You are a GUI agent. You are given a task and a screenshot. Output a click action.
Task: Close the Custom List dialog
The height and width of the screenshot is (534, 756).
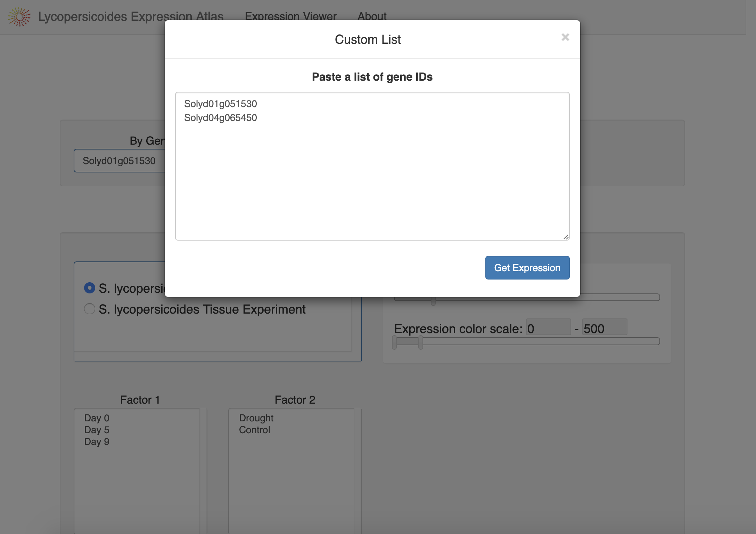tap(565, 37)
